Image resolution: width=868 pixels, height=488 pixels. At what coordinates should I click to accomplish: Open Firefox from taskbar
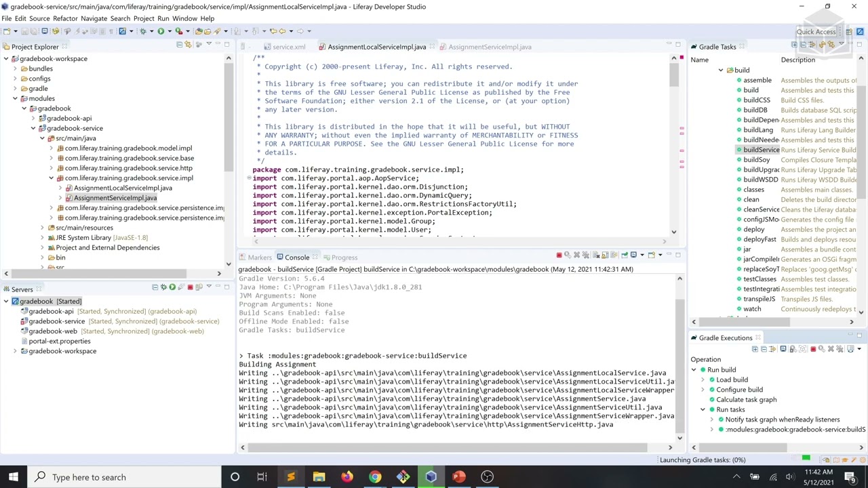347,477
